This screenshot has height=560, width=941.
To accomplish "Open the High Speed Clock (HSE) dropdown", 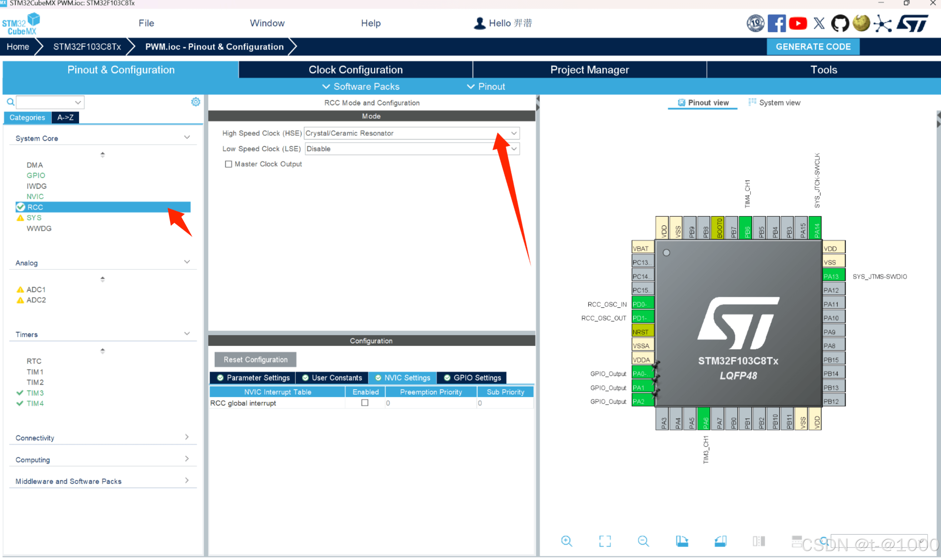I will point(514,133).
